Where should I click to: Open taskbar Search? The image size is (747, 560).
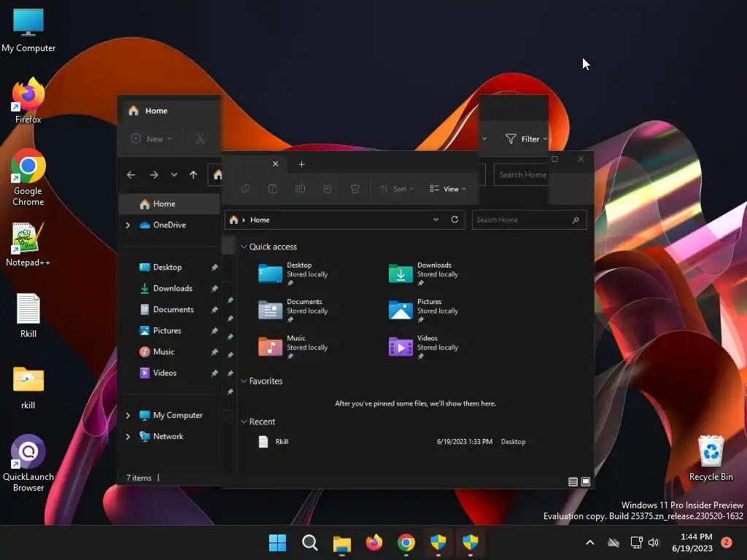tap(309, 542)
